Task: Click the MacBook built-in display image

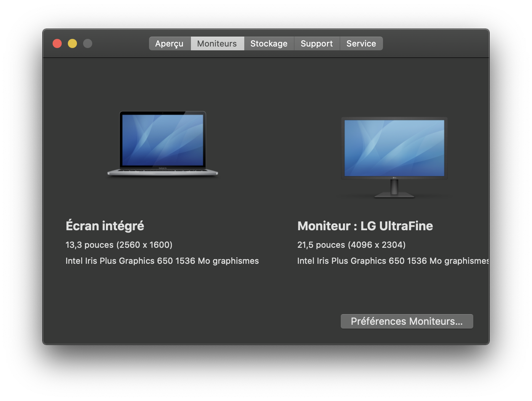Action: pos(163,144)
